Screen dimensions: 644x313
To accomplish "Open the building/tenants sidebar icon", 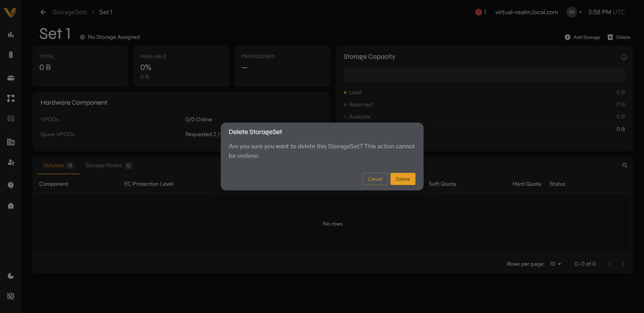I will 11,142.
